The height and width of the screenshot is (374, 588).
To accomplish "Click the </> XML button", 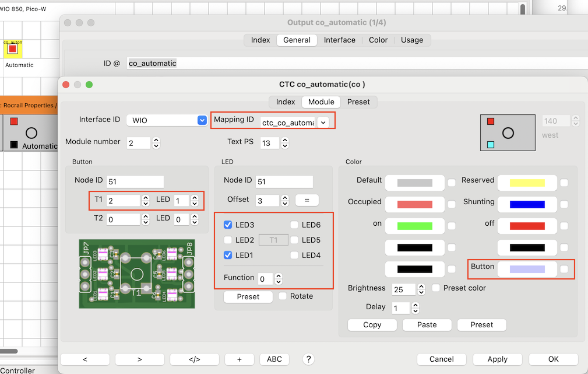I will click(x=195, y=359).
